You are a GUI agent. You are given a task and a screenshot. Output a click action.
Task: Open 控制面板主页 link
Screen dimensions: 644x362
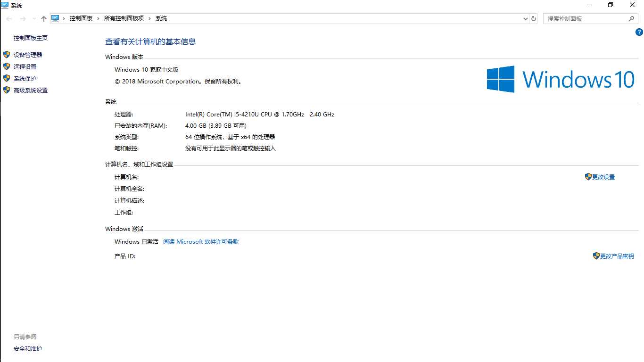point(31,38)
